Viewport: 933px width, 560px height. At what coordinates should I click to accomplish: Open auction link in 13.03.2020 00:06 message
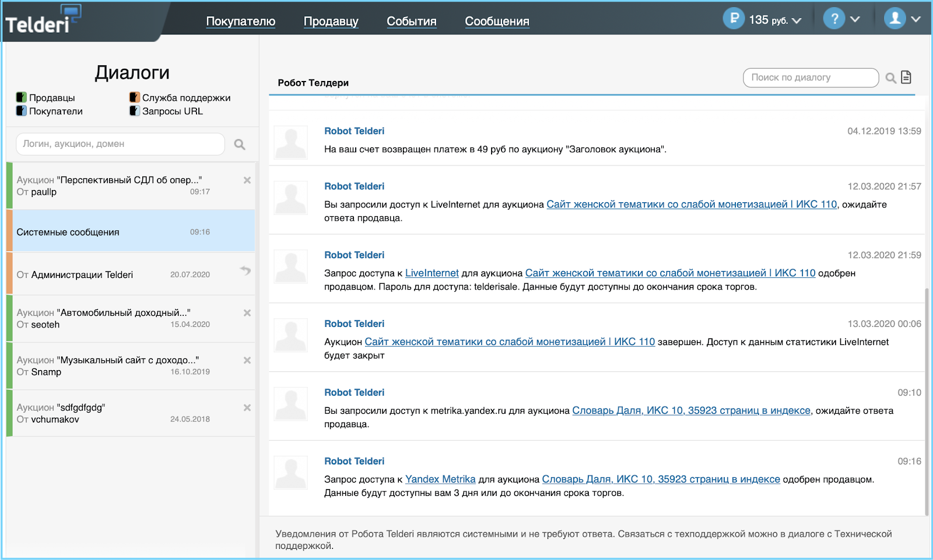510,342
